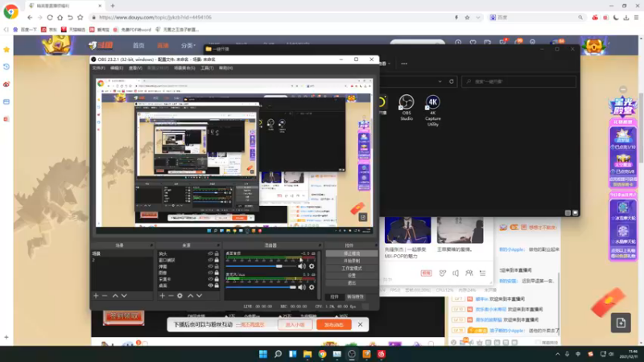Go to the browser home page
This screenshot has height=362, width=644.
click(60, 17)
